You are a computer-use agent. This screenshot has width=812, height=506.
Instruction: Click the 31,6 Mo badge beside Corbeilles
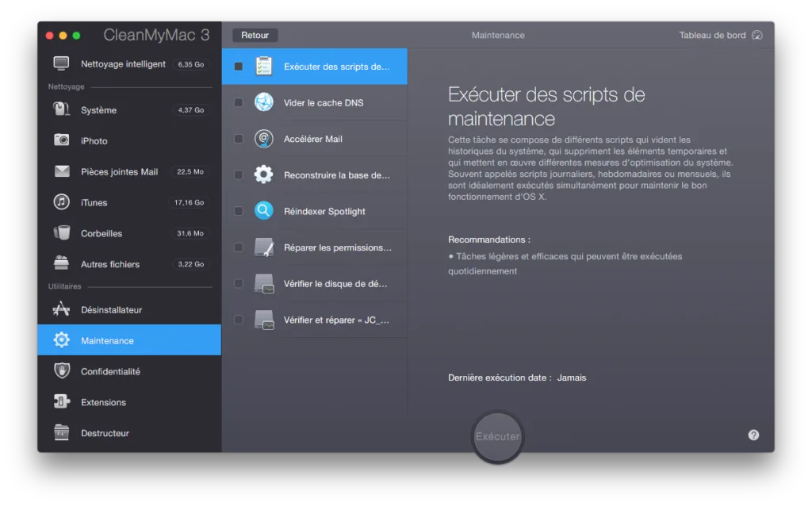click(190, 233)
